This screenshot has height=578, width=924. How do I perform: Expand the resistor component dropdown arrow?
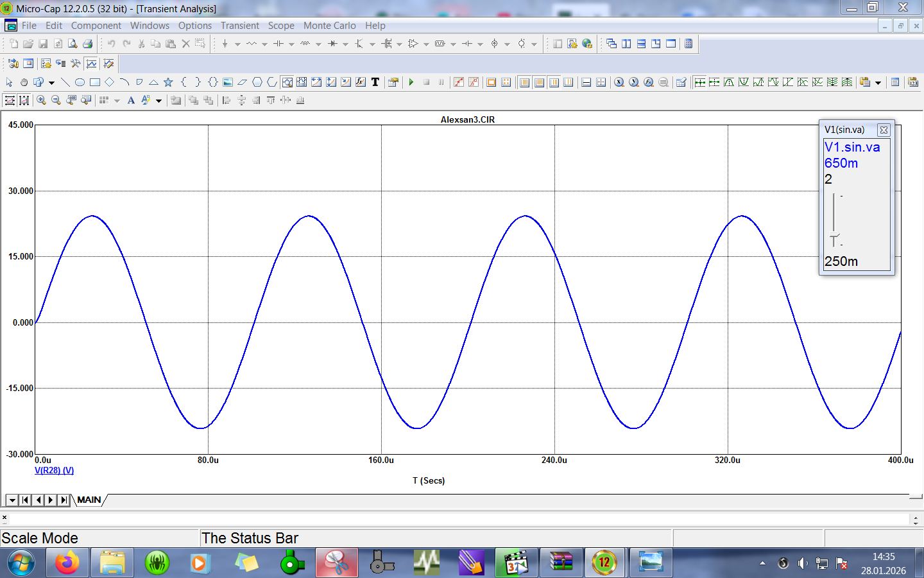(x=264, y=44)
